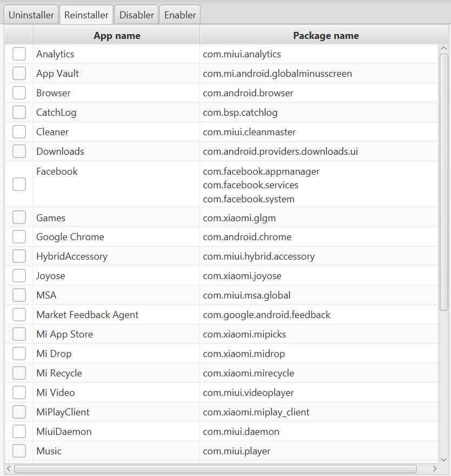Click package com.miui.analytics
This screenshot has height=476, width=451.
click(242, 54)
